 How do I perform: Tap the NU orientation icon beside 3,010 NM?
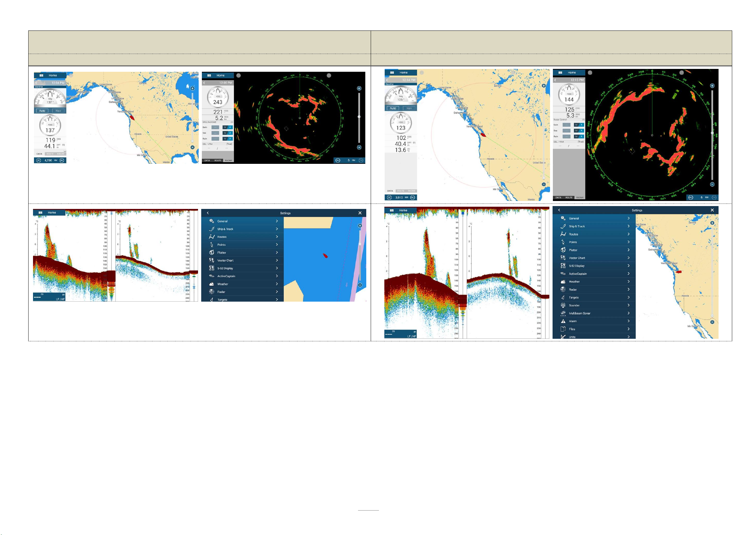pos(413,197)
